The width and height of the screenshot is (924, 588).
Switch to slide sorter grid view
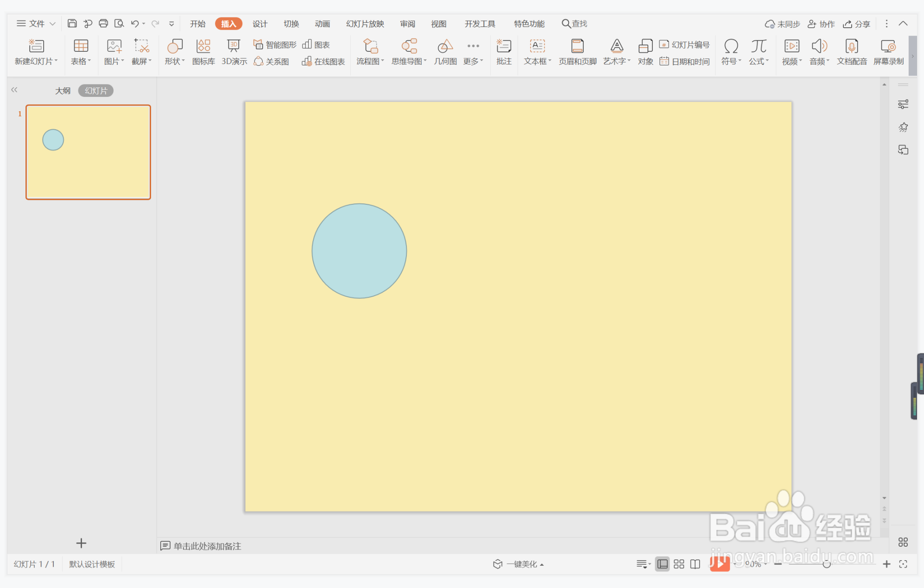coord(679,564)
